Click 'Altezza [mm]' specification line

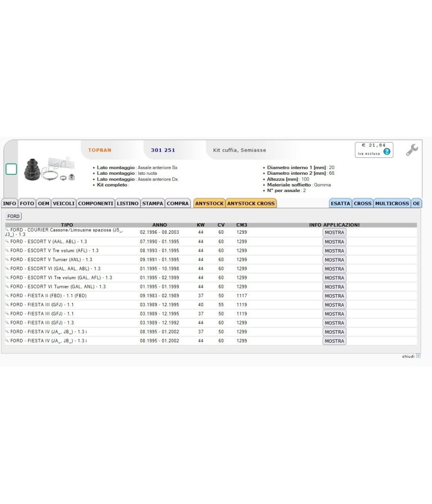click(288, 179)
